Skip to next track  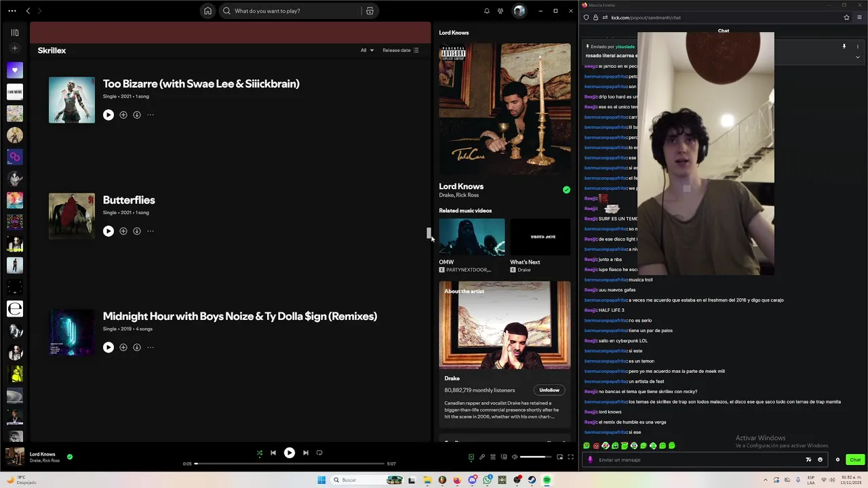coord(306,453)
